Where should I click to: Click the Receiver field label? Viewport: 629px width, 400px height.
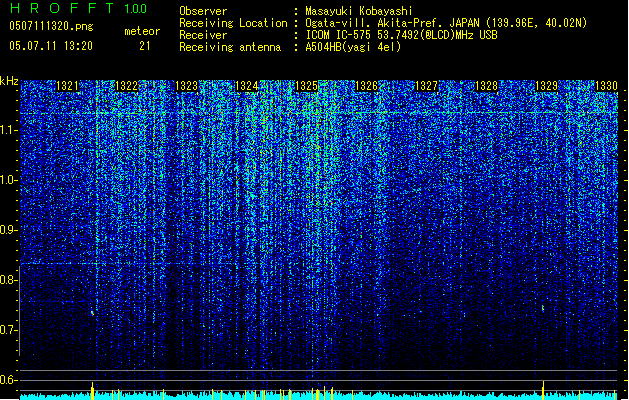click(x=203, y=35)
